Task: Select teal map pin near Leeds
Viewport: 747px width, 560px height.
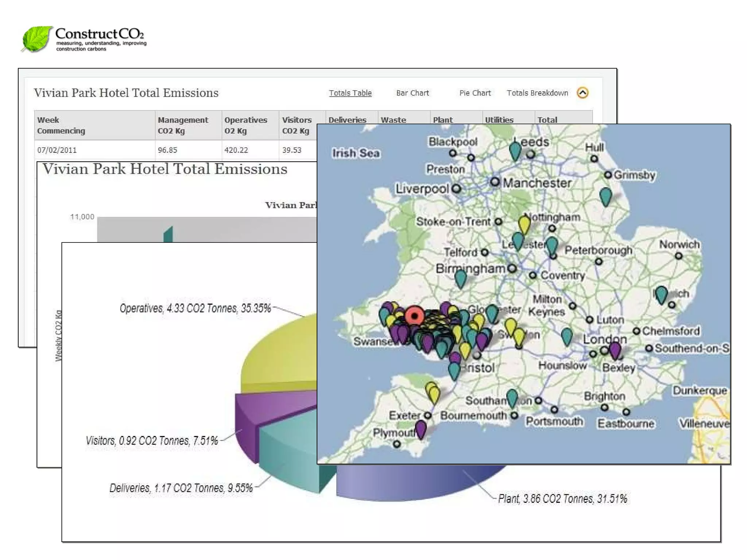Action: point(515,150)
